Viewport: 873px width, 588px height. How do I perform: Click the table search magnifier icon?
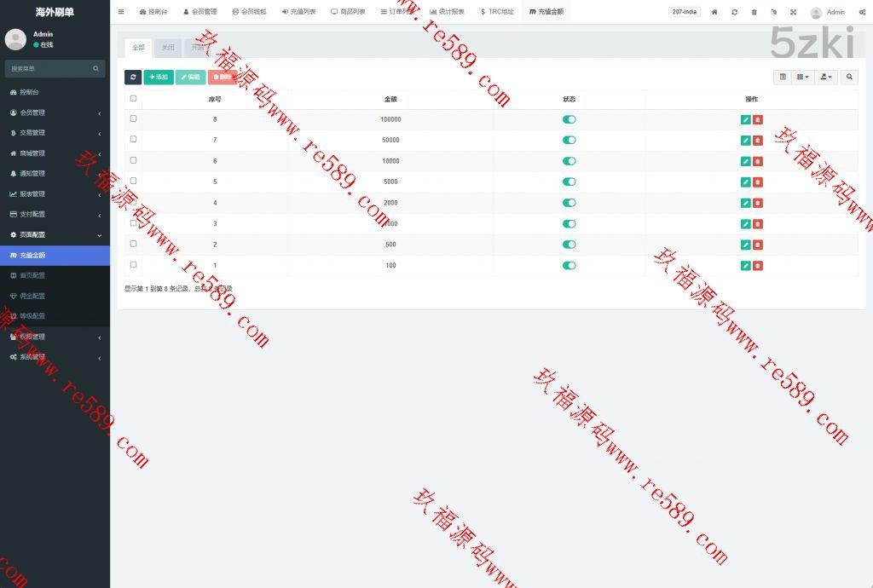coord(849,77)
